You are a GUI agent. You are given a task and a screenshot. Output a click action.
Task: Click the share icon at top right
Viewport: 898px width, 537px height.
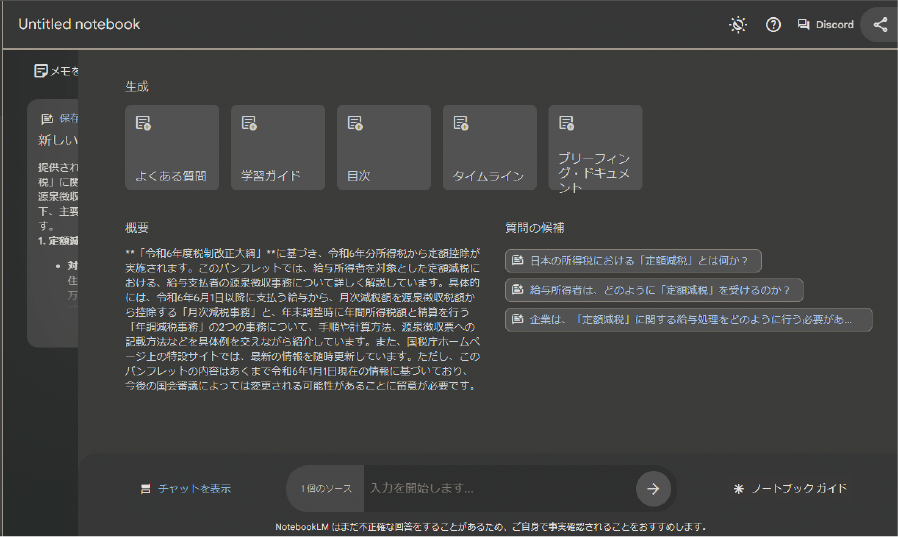880,25
